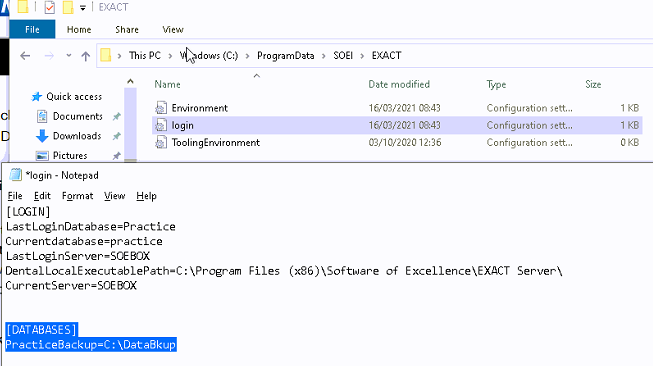
Task: Open Notepad Format menu
Action: pos(77,196)
